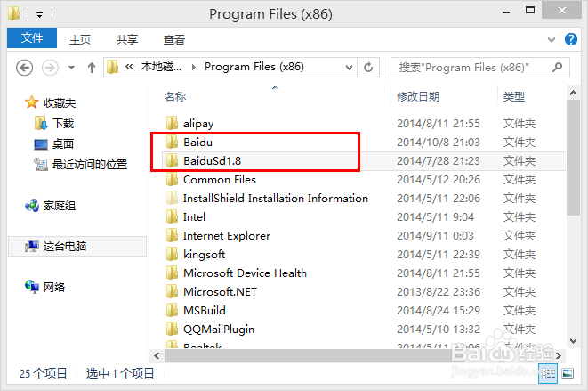Go up one folder level
588x391 pixels.
click(x=92, y=67)
